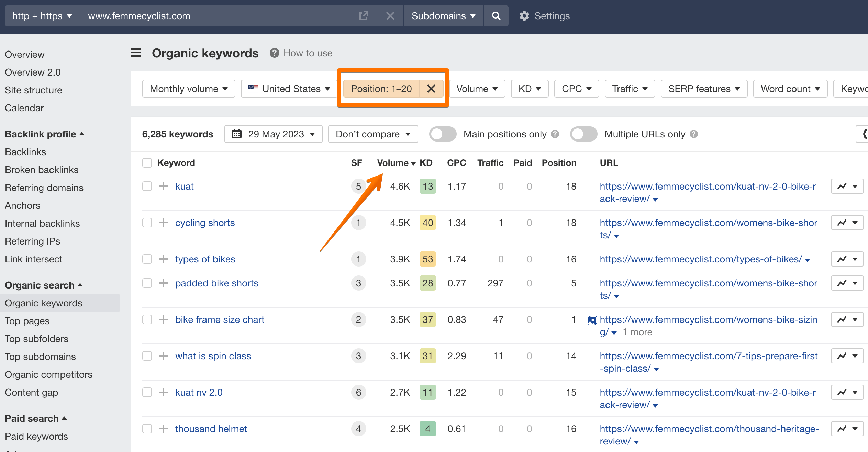Click the search magnifier icon in header
The width and height of the screenshot is (868, 452).
(x=496, y=16)
